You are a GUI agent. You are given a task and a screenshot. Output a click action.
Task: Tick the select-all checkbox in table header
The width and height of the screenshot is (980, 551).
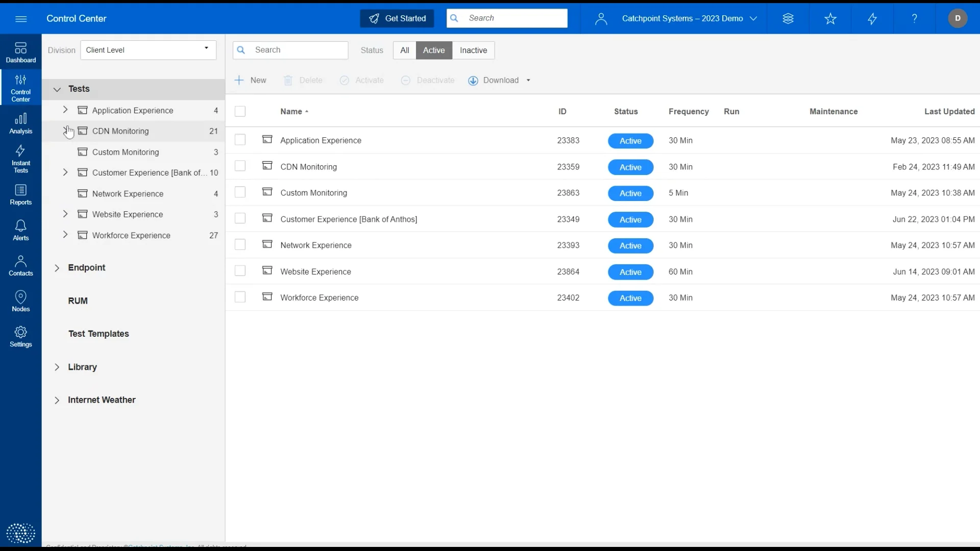240,112
